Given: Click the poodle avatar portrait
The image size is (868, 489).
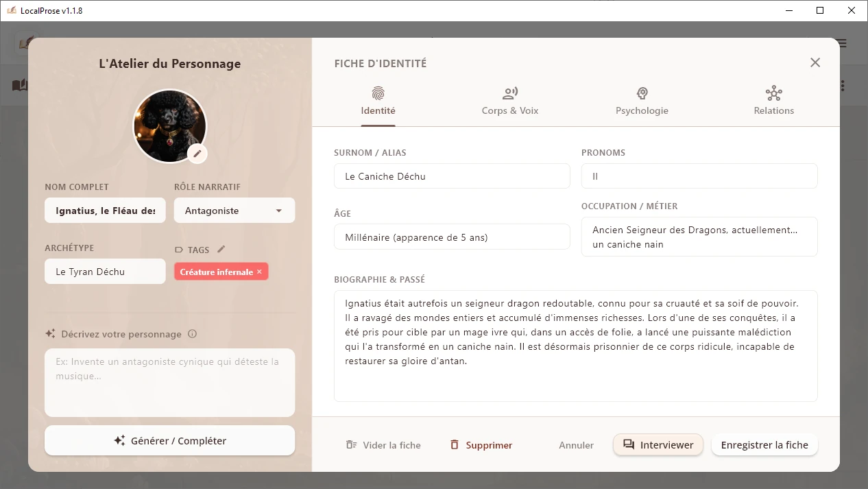Looking at the screenshot, I should point(169,125).
